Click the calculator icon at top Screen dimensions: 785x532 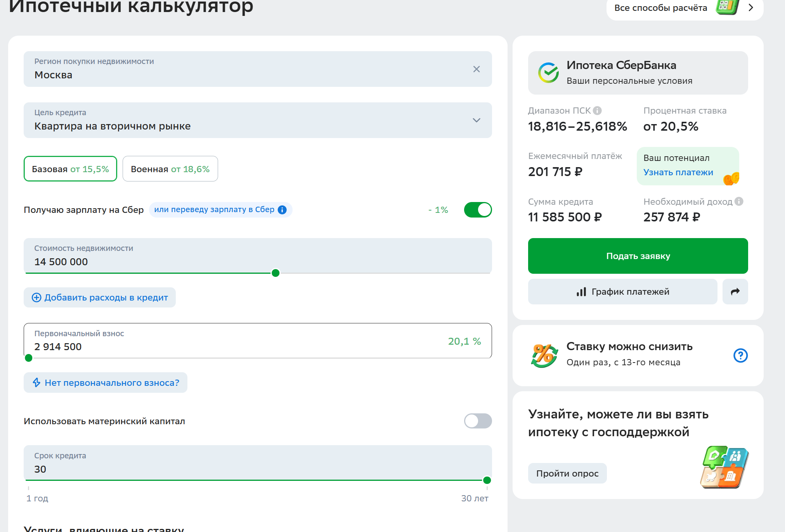(x=727, y=7)
